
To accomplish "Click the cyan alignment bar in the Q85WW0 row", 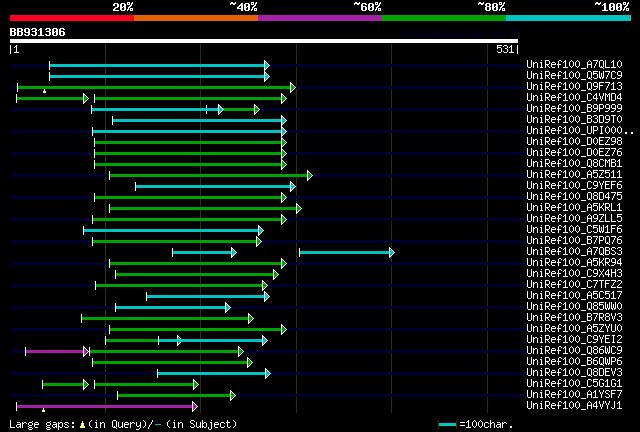I will pos(173,308).
